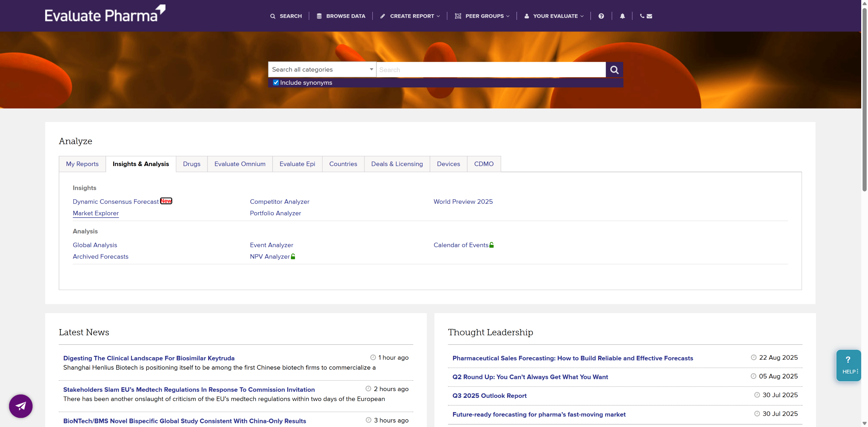This screenshot has height=427, width=868.
Task: Expand the Your Evaluate menu
Action: 554,16
